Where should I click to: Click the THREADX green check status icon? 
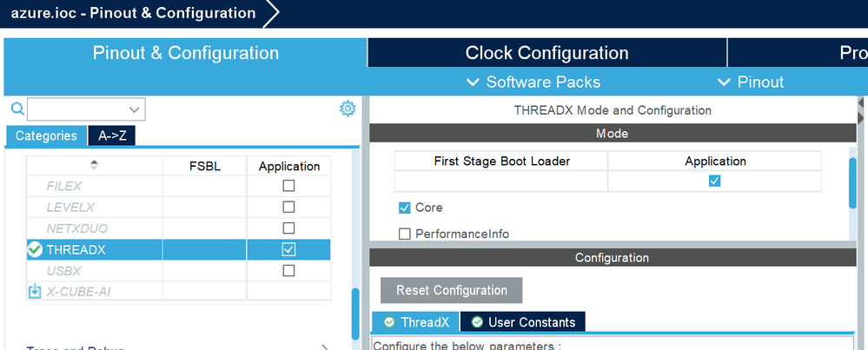tap(35, 250)
